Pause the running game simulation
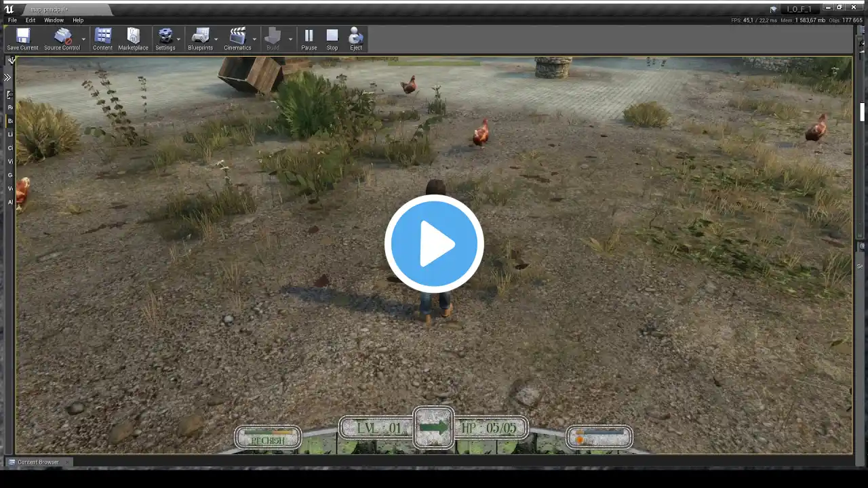 coord(309,39)
